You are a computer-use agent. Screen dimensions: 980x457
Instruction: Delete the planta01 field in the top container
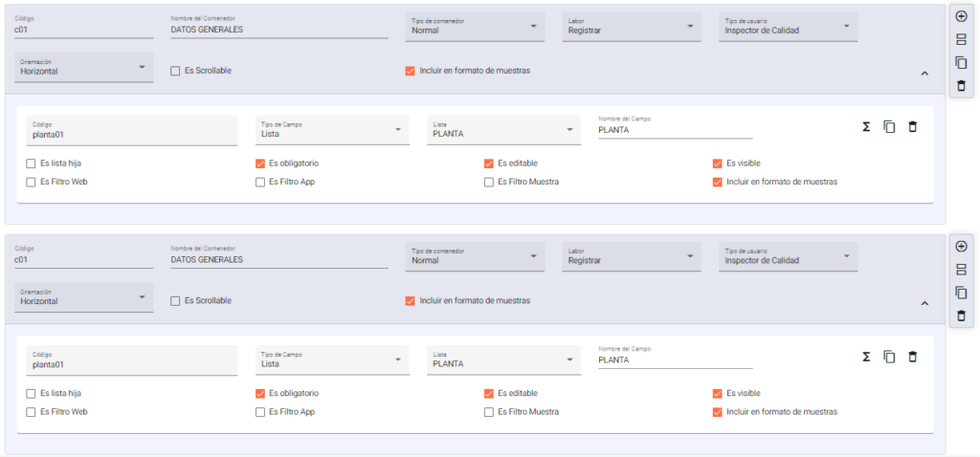point(912,127)
